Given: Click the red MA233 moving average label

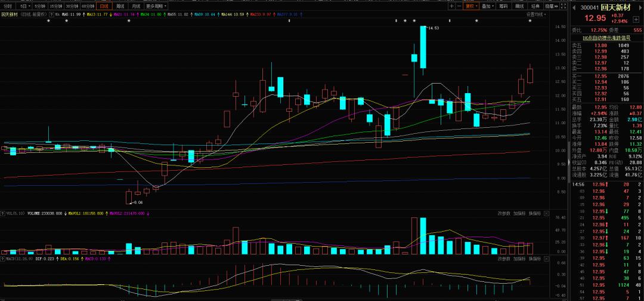Looking at the screenshot, I should point(261,14).
